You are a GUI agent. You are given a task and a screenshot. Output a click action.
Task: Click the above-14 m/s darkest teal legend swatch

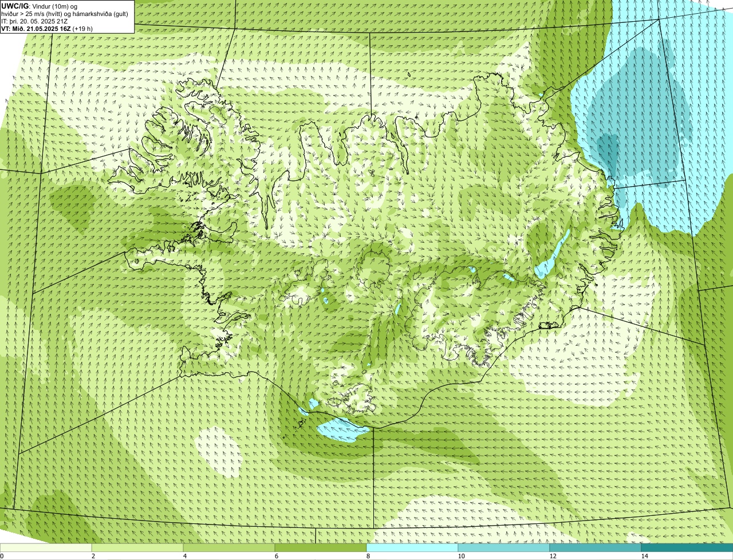coord(687,547)
